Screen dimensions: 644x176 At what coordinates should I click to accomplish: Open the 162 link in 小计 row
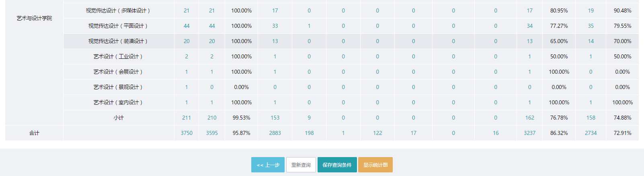[x=529, y=118]
